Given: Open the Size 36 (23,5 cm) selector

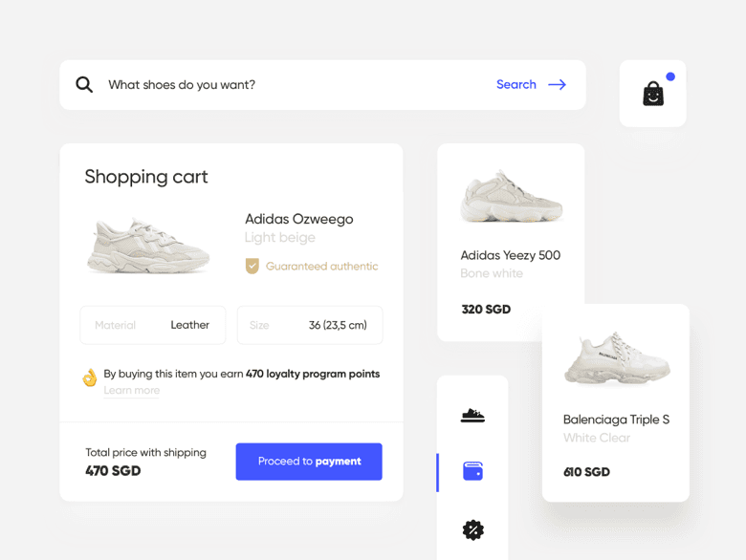Looking at the screenshot, I should 310,325.
